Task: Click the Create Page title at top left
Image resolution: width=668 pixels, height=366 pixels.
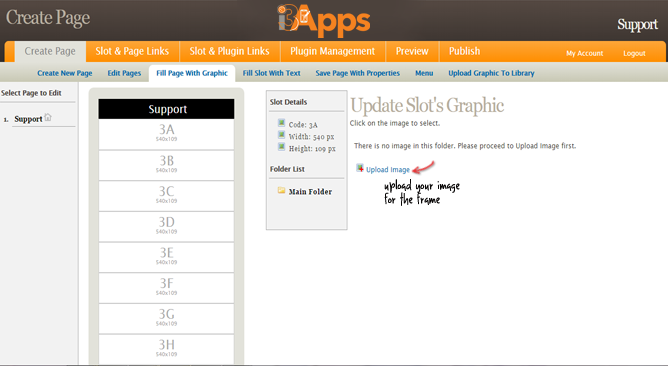Action: pos(48,18)
